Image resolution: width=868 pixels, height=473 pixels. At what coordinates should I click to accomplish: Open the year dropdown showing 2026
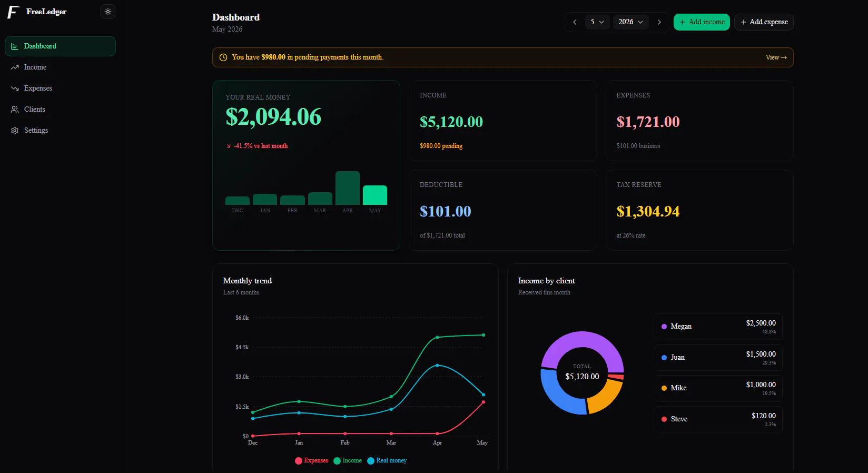click(631, 22)
